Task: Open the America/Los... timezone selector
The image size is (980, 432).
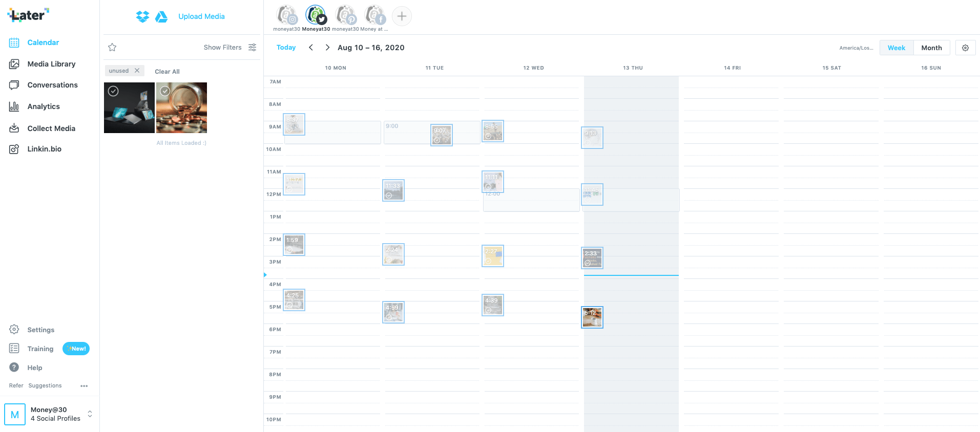Action: (x=856, y=48)
